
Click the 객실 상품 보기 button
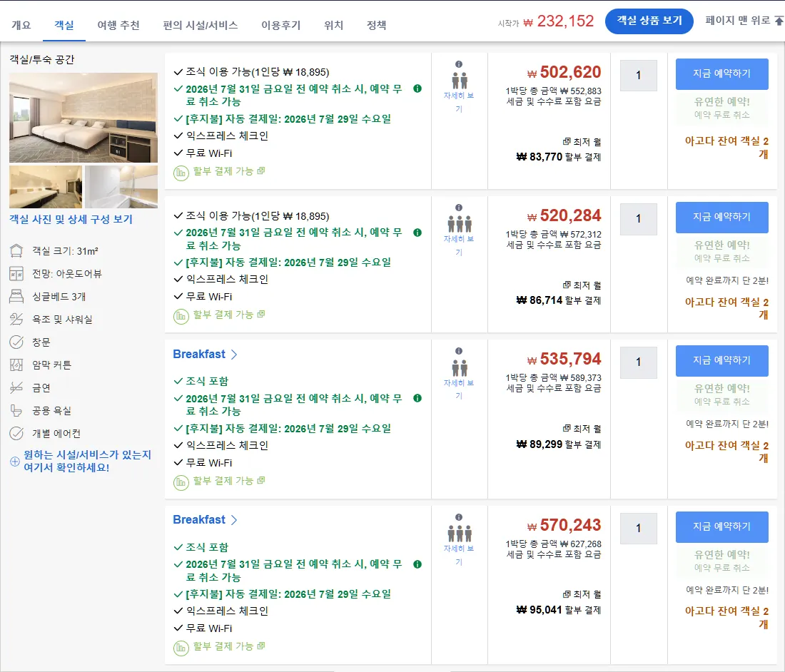point(649,21)
